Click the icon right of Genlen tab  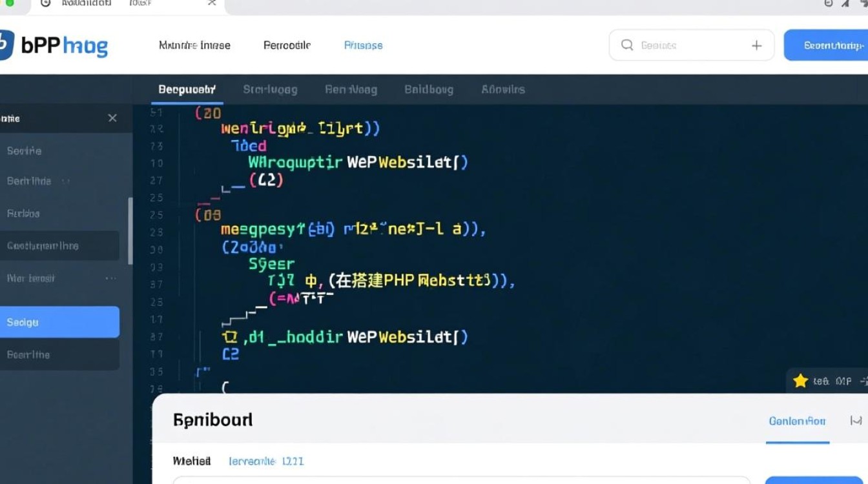click(x=856, y=421)
